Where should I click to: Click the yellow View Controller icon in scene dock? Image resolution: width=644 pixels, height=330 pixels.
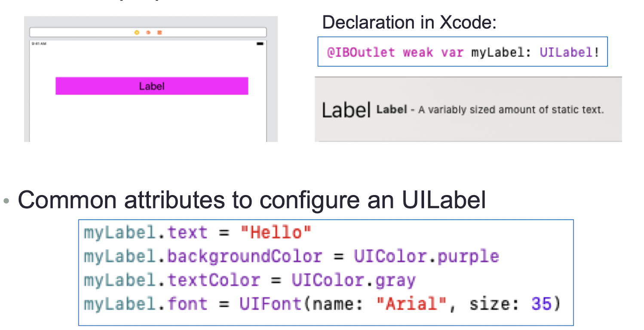137,33
